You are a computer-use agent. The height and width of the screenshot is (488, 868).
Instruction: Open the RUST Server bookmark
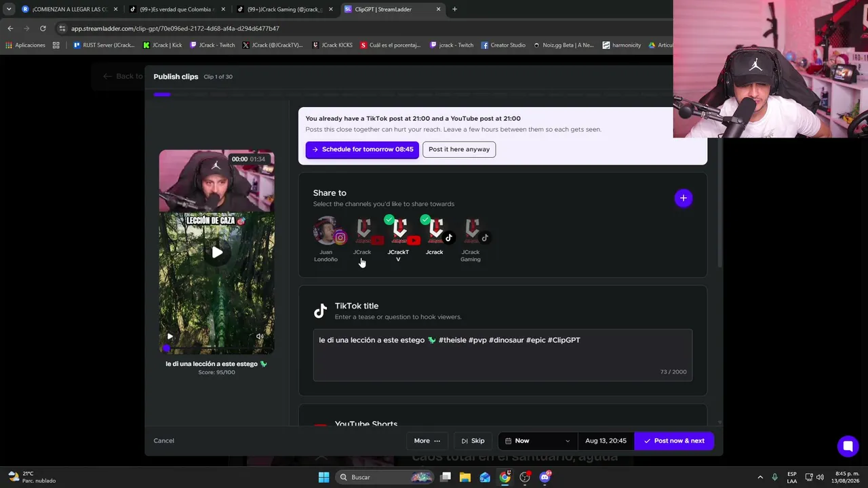coord(103,45)
